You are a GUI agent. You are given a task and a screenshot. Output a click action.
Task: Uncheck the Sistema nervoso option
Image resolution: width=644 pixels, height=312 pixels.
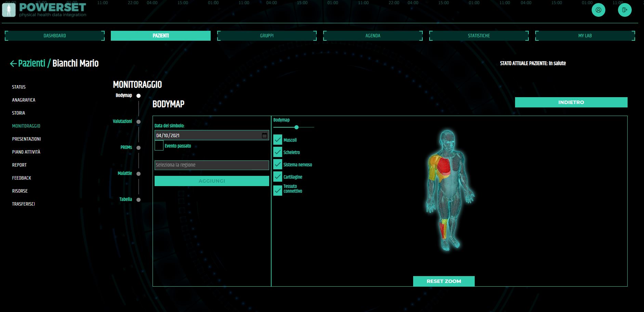click(277, 164)
